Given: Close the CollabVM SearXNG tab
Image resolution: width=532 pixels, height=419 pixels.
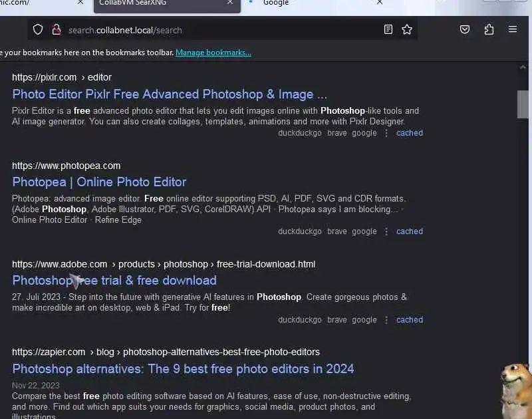Looking at the screenshot, I should (x=230, y=3).
